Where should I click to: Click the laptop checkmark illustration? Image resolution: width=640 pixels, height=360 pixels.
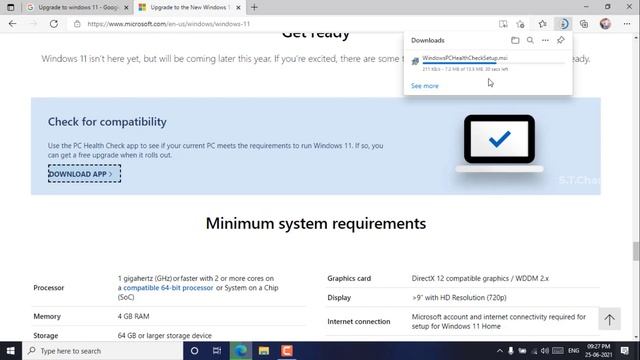499,143
